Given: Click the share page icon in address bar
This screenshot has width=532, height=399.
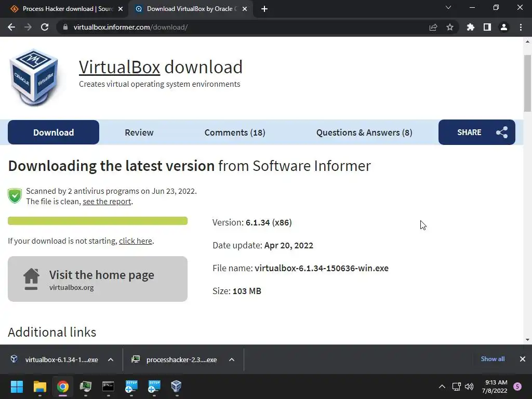Looking at the screenshot, I should (x=433, y=27).
